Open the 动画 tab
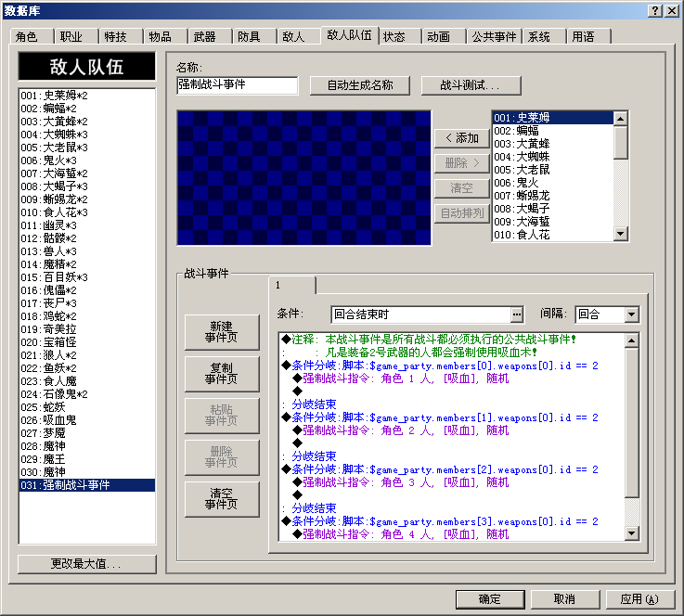The image size is (684, 616). pos(444,36)
